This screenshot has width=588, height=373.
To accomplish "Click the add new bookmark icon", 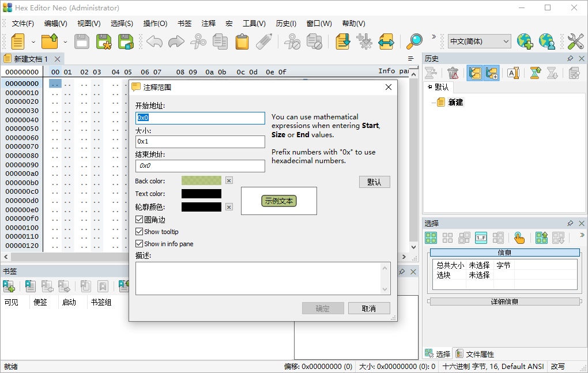I will click(9, 286).
